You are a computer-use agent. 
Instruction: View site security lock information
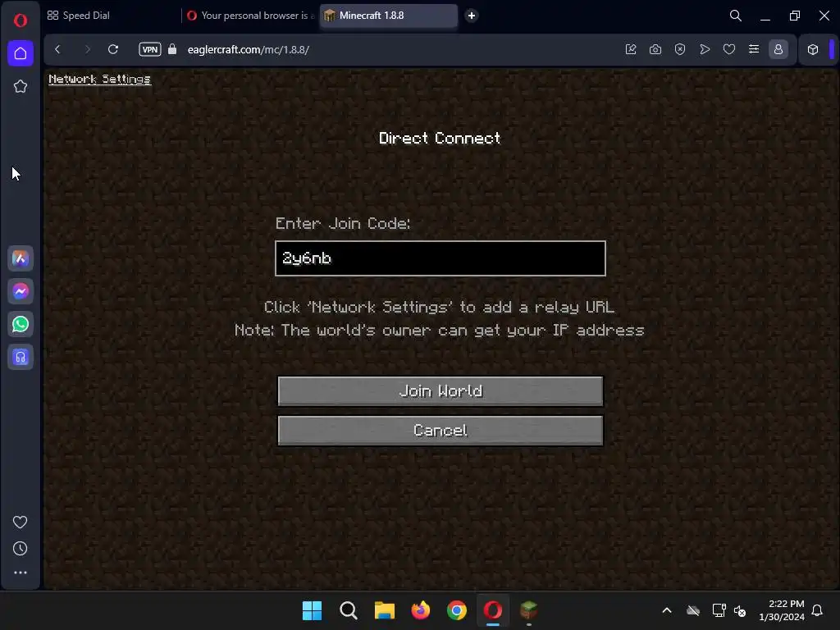(x=172, y=49)
